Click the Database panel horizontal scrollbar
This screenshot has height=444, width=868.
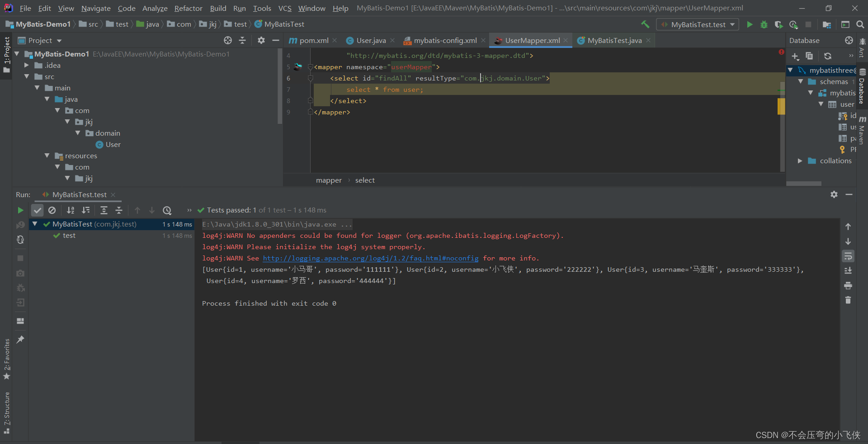pyautogui.click(x=804, y=184)
